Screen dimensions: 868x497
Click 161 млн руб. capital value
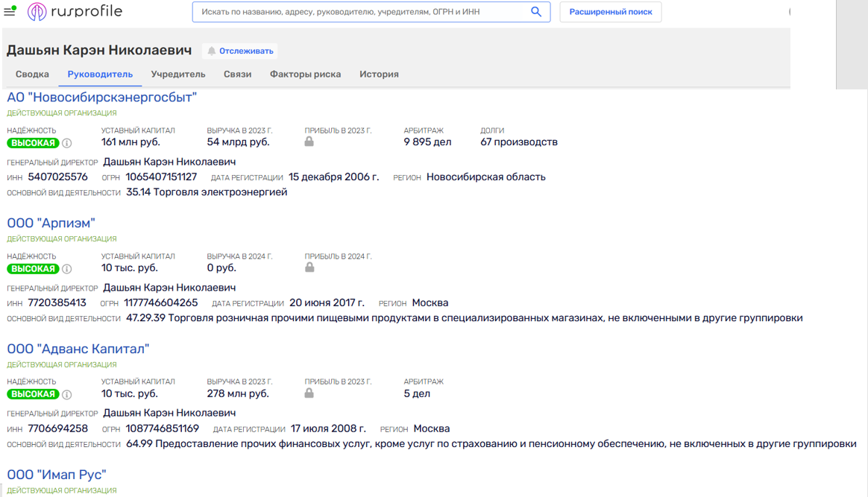130,142
